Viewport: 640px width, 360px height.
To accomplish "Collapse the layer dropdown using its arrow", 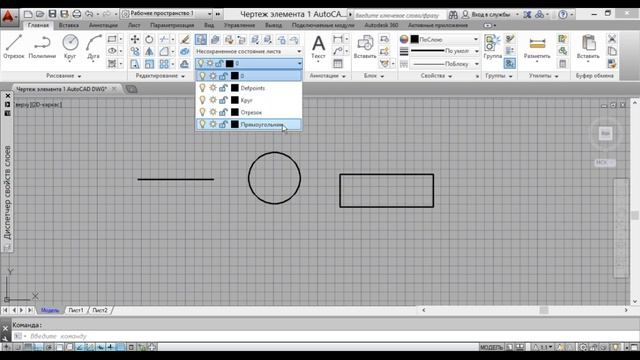I will point(299,64).
